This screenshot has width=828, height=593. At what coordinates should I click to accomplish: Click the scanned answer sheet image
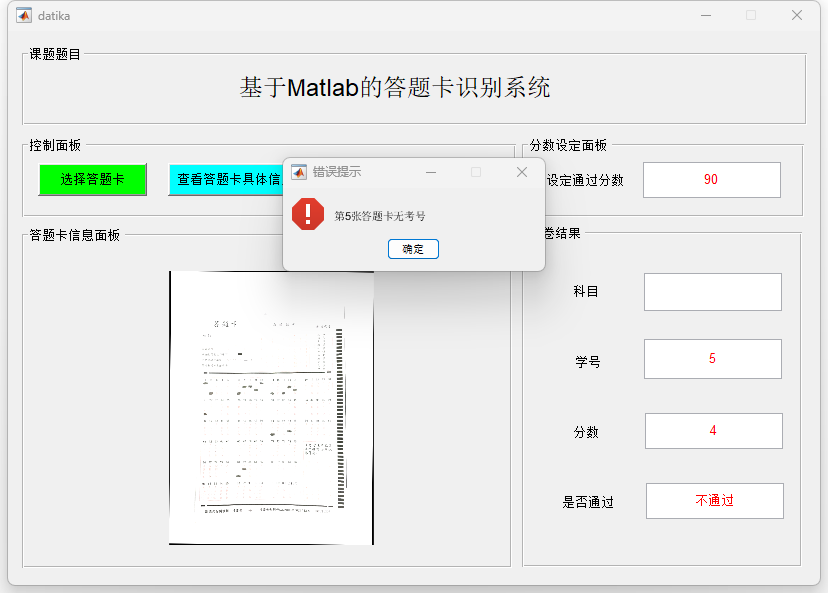coord(271,408)
